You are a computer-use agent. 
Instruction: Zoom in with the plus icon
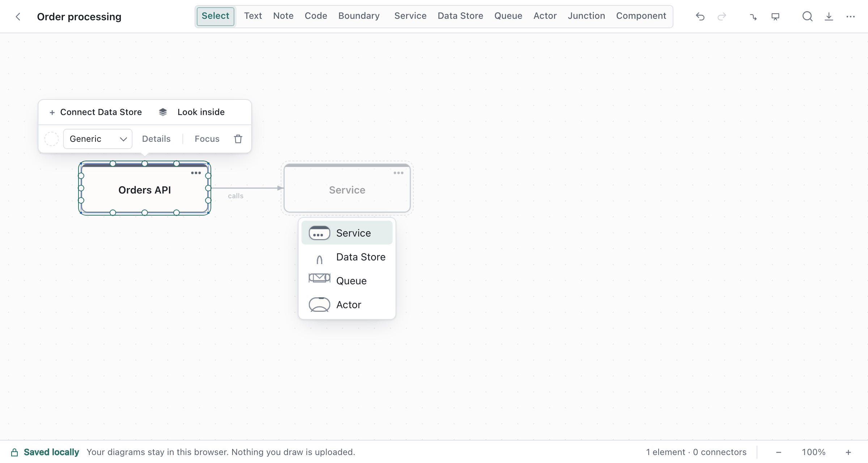(x=848, y=452)
